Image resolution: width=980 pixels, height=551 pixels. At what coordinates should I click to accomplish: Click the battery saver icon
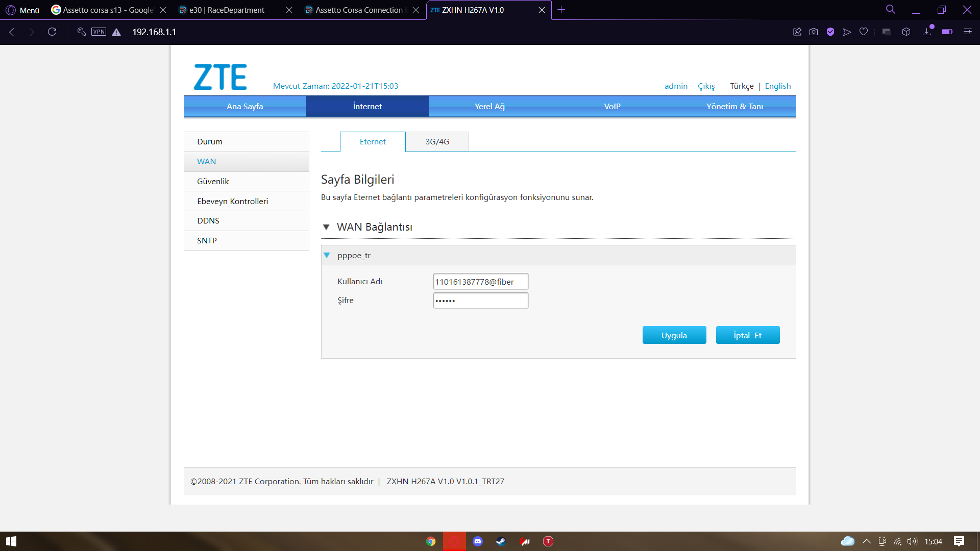tap(947, 32)
